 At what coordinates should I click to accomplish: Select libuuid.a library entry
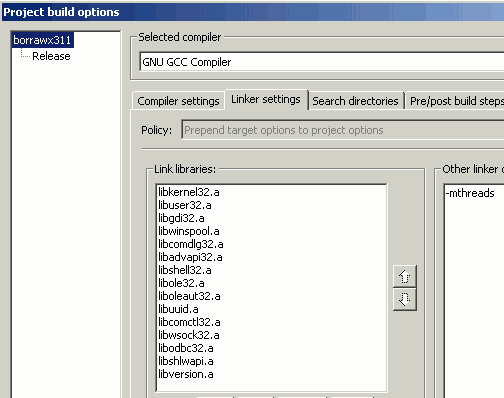[178, 309]
